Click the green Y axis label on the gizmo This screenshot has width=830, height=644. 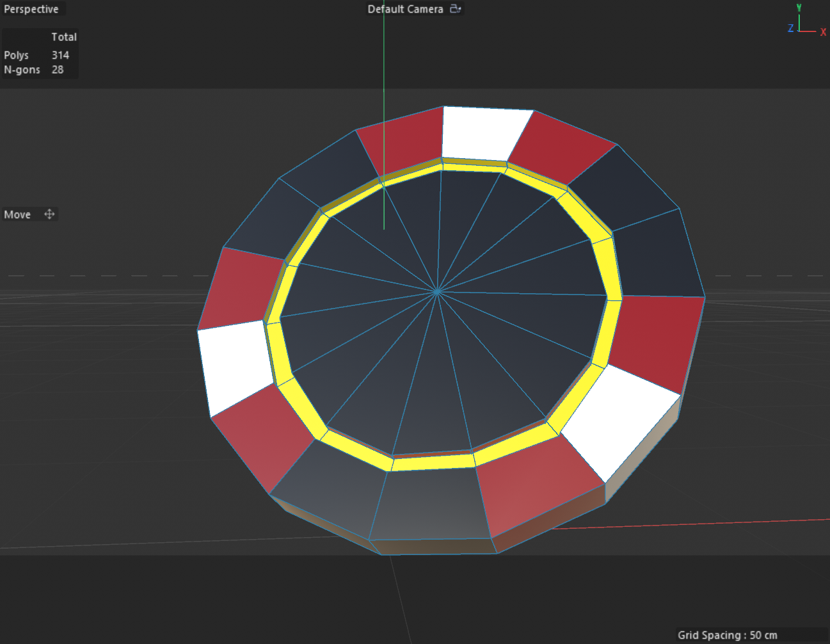[x=798, y=6]
